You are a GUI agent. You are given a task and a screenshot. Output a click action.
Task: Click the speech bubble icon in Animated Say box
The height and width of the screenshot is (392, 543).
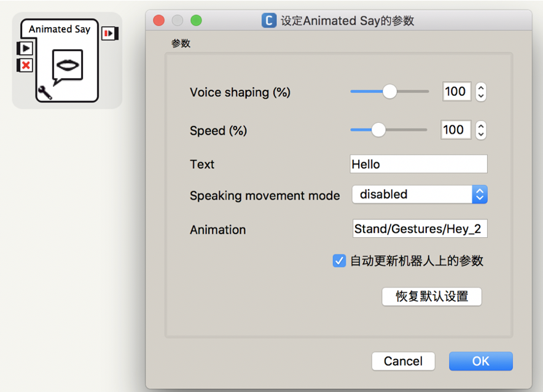click(x=67, y=66)
